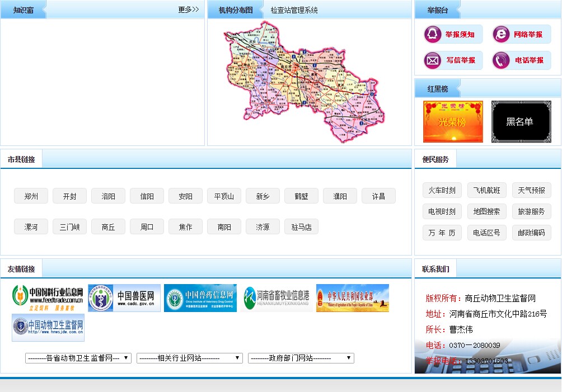Open 中华人民共和国农业部 banner link

click(353, 298)
